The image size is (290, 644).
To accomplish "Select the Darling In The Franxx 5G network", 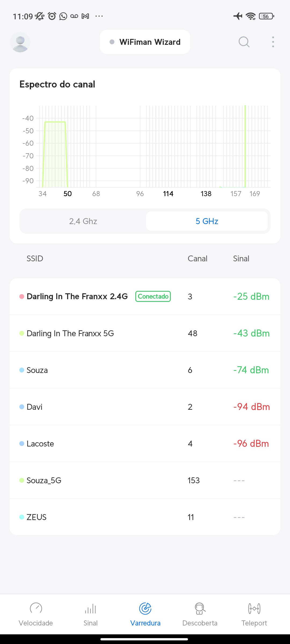I will click(x=70, y=333).
